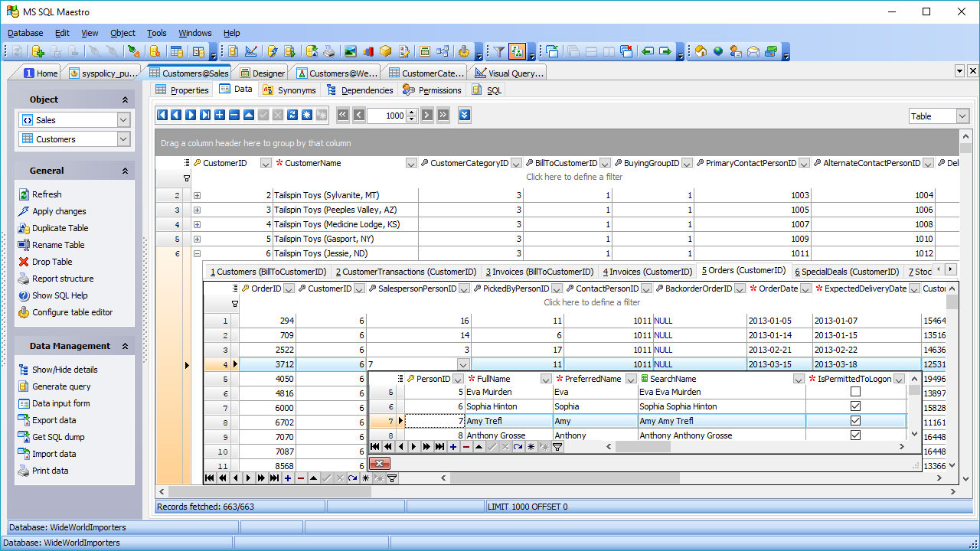Screen dimensions: 980x551
Task: Uncheck IsPermittedToLogon for Sophia Hinton
Action: point(855,406)
